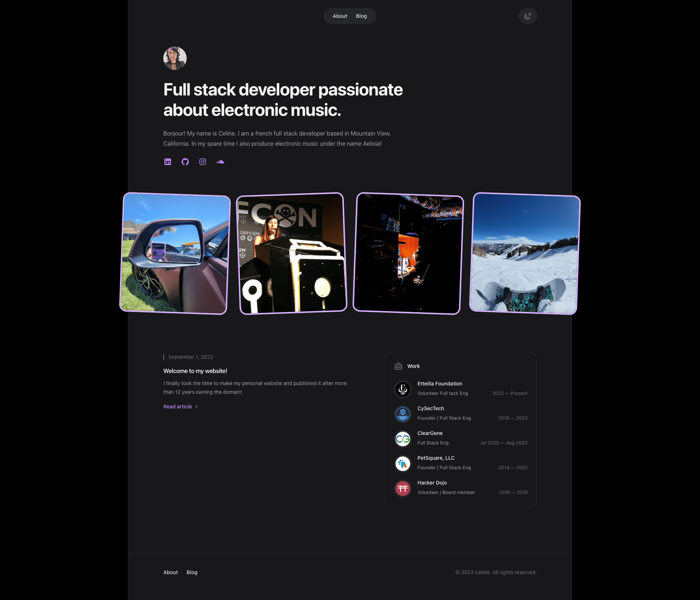Screen dimensions: 700x600
Task: Click the dark mode toggle button
Action: click(x=528, y=16)
